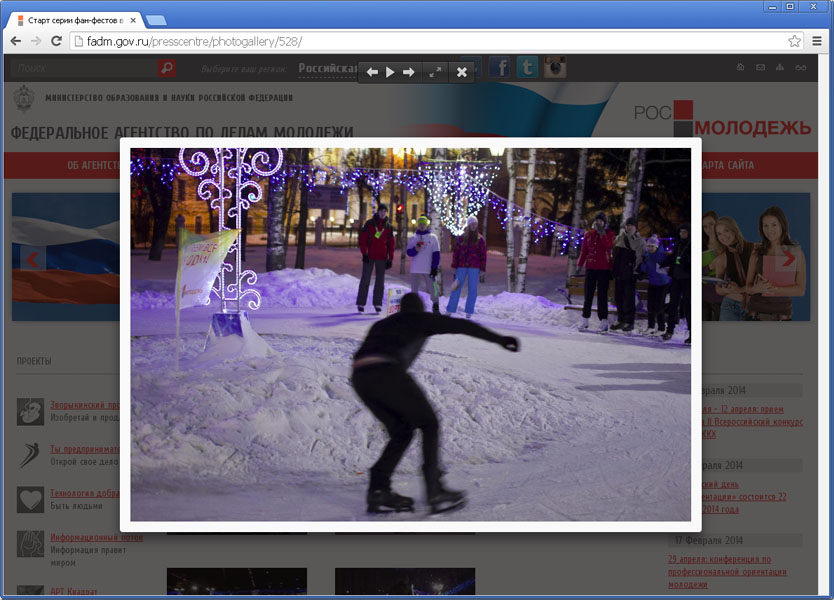
Task: Click the banner slider left arrow
Action: (x=32, y=259)
